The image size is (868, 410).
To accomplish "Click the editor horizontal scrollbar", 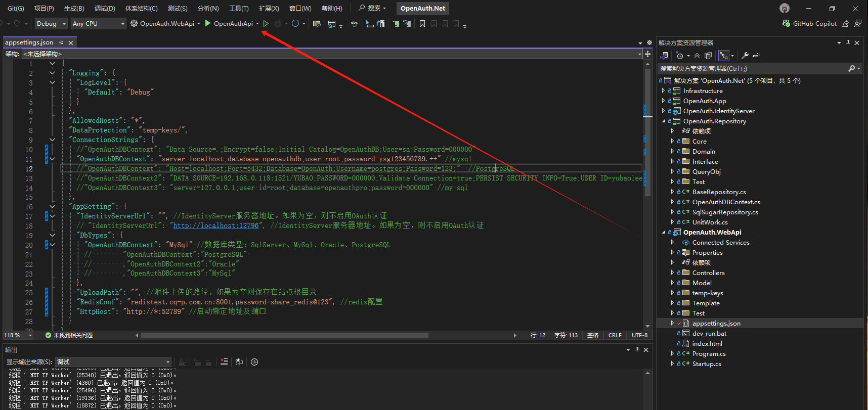I will [x=284, y=335].
